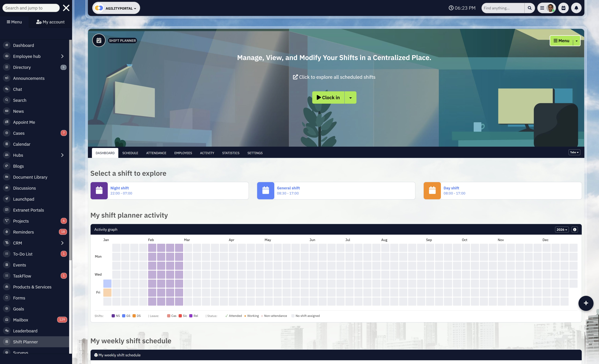
Task: Click the notification bell icon
Action: point(576,8)
